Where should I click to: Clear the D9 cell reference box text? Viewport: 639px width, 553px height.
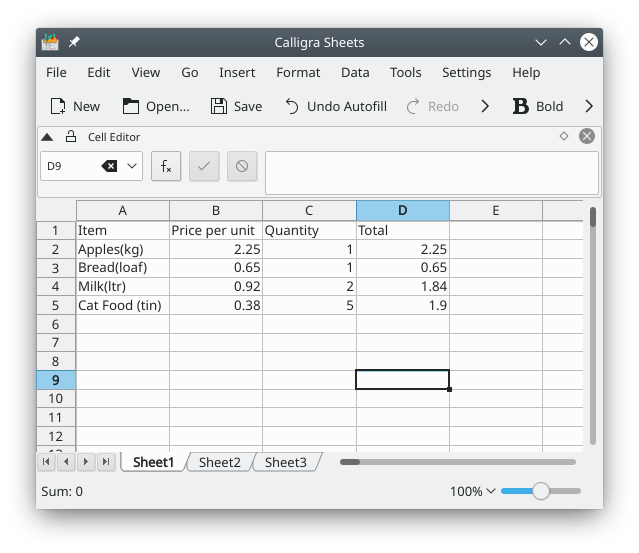click(109, 166)
